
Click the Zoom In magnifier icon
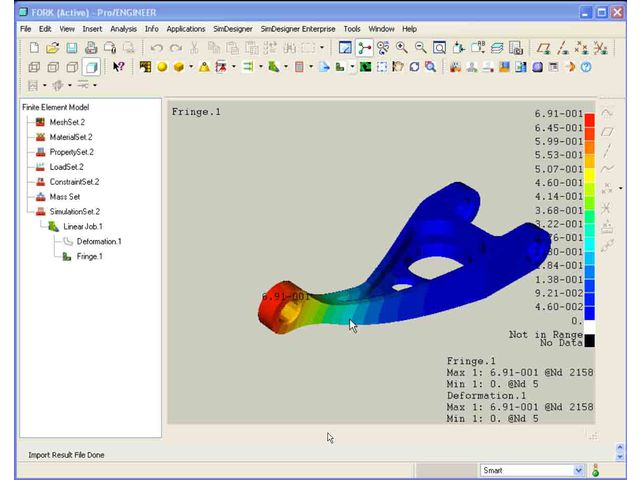tap(402, 48)
